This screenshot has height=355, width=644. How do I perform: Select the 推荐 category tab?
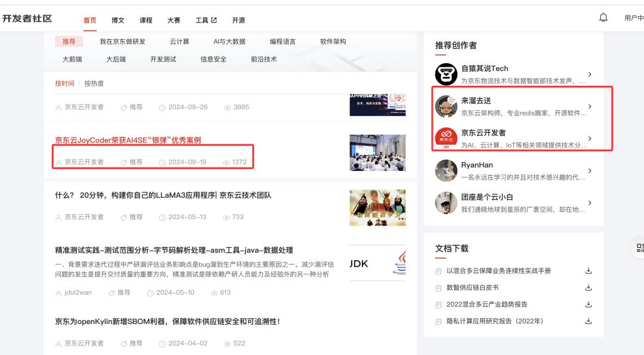pyautogui.click(x=69, y=42)
